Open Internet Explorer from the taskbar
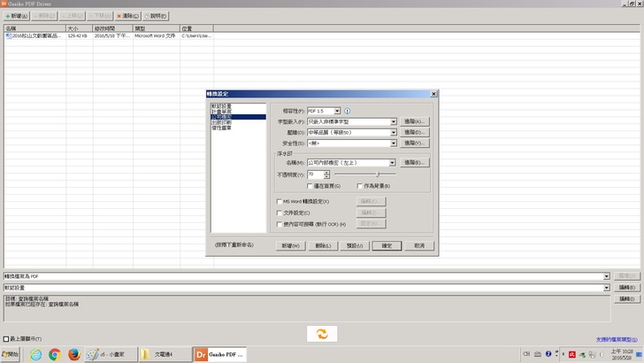The image size is (644, 363). (35, 354)
